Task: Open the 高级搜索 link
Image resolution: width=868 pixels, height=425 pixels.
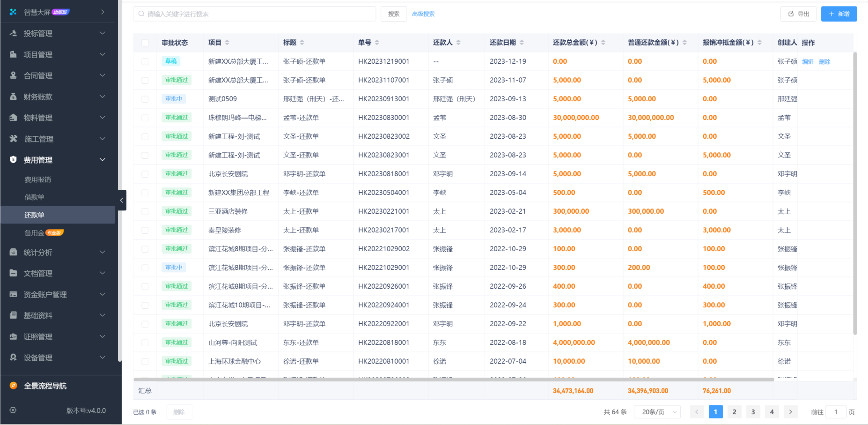Action: tap(423, 14)
